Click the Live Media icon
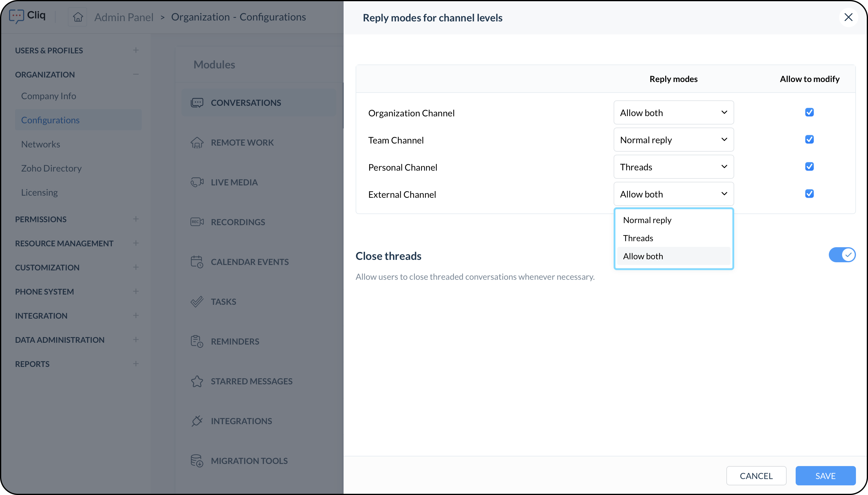 197,182
